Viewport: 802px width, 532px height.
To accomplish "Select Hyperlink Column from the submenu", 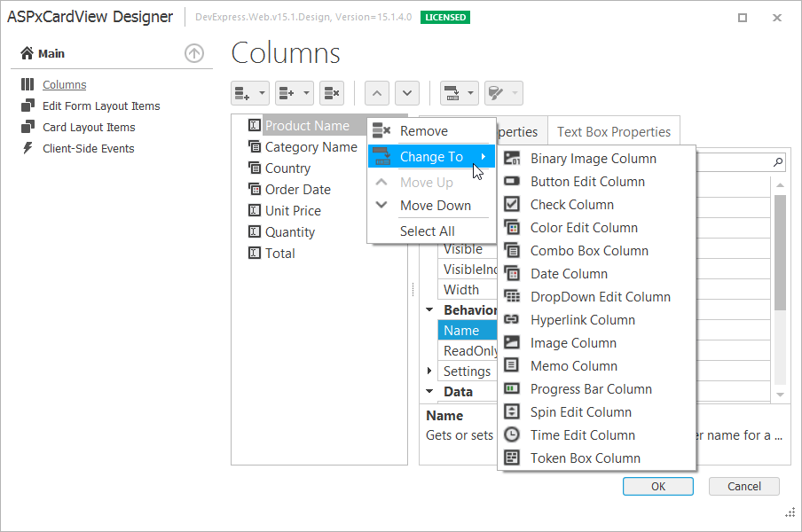I will [596, 320].
